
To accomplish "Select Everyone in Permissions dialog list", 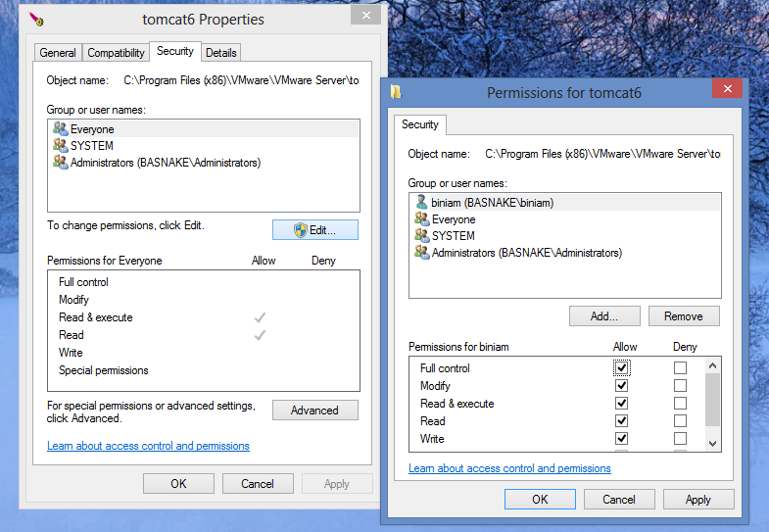I will coord(565,219).
